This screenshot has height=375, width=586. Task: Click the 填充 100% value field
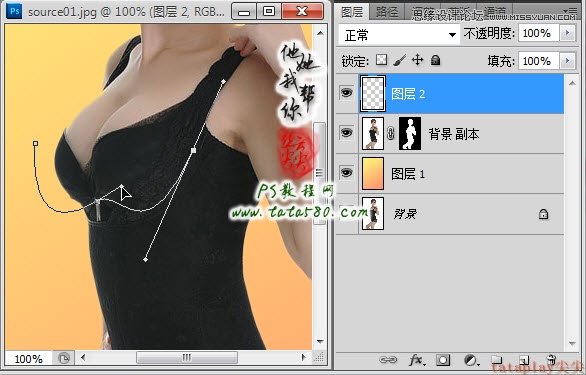(x=539, y=61)
